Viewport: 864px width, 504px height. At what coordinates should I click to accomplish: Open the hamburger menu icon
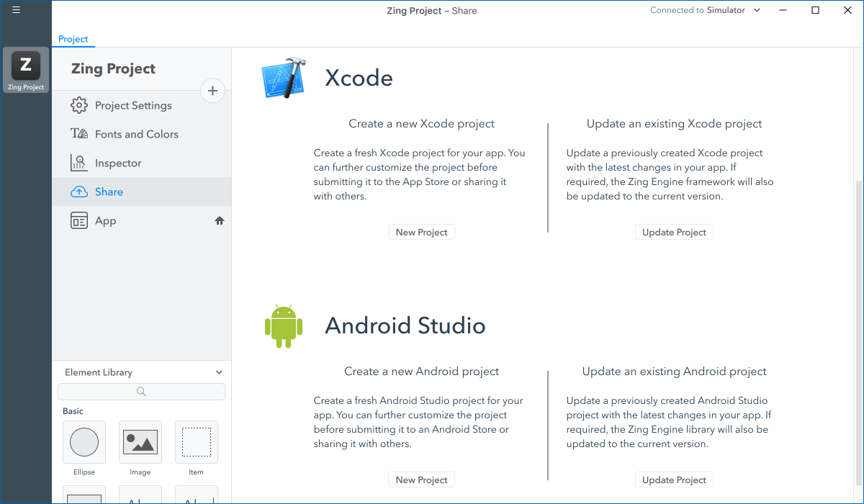coord(16,10)
